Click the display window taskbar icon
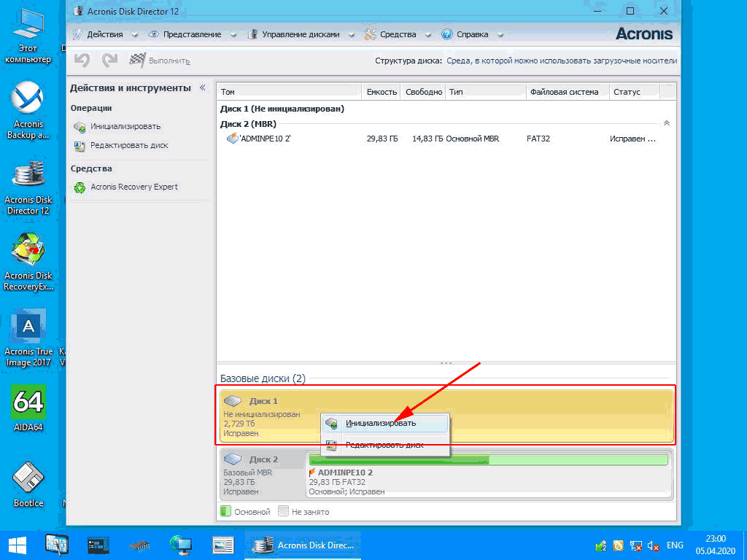The image size is (747, 560). click(x=223, y=545)
